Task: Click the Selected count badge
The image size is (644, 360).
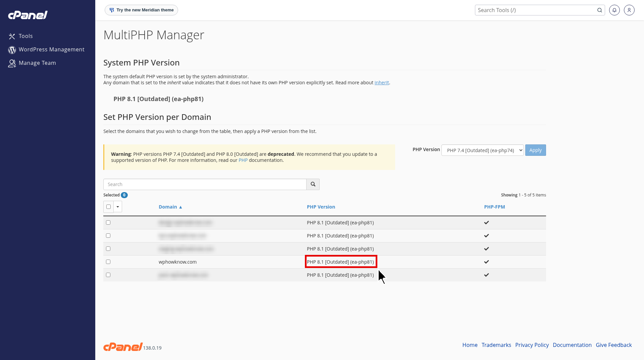Action: tap(124, 195)
